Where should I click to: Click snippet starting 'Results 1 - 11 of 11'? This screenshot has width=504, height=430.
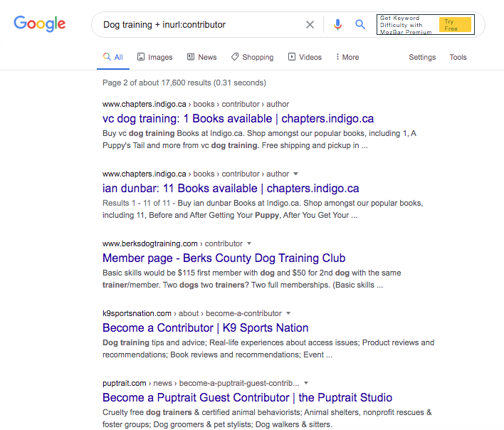pos(263,209)
